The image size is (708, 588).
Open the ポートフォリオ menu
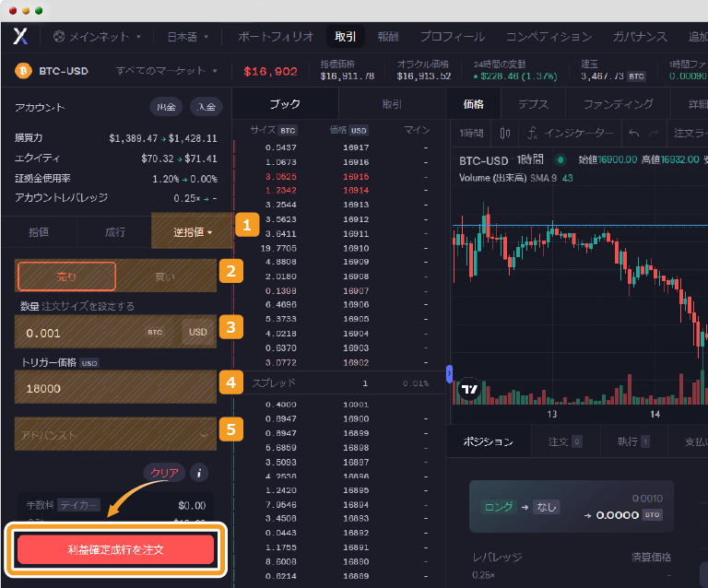pyautogui.click(x=276, y=37)
